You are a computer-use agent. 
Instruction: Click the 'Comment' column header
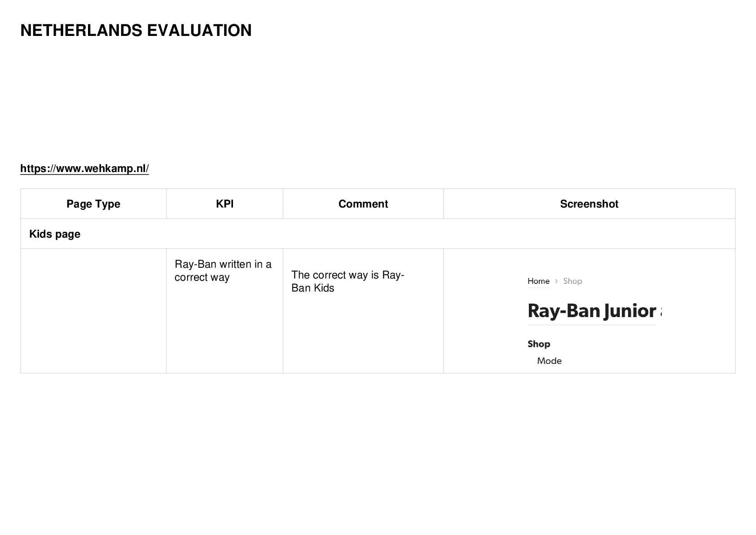pyautogui.click(x=363, y=204)
